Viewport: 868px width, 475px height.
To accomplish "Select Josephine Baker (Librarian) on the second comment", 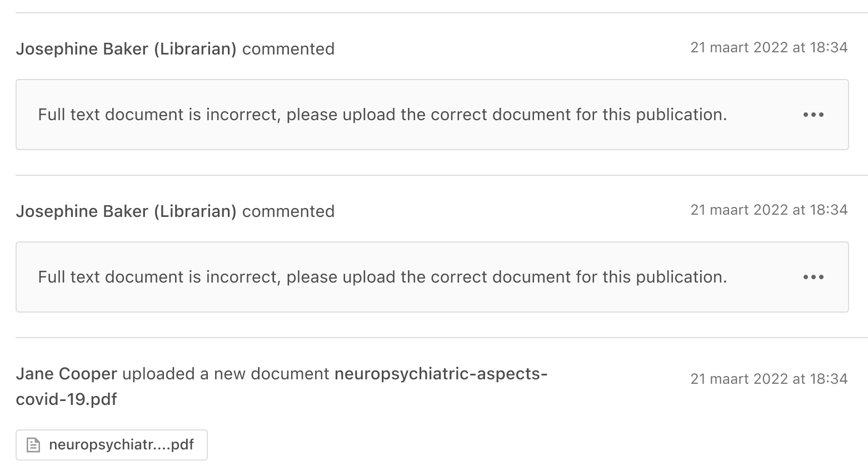I will pos(127,211).
